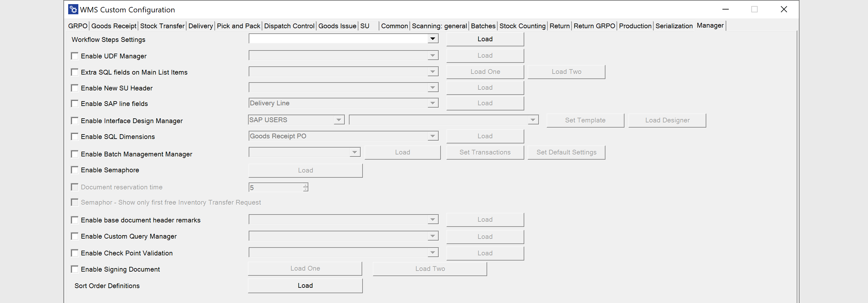The height and width of the screenshot is (303, 868).
Task: Toggle Enable Signing Document checkbox
Action: (x=75, y=269)
